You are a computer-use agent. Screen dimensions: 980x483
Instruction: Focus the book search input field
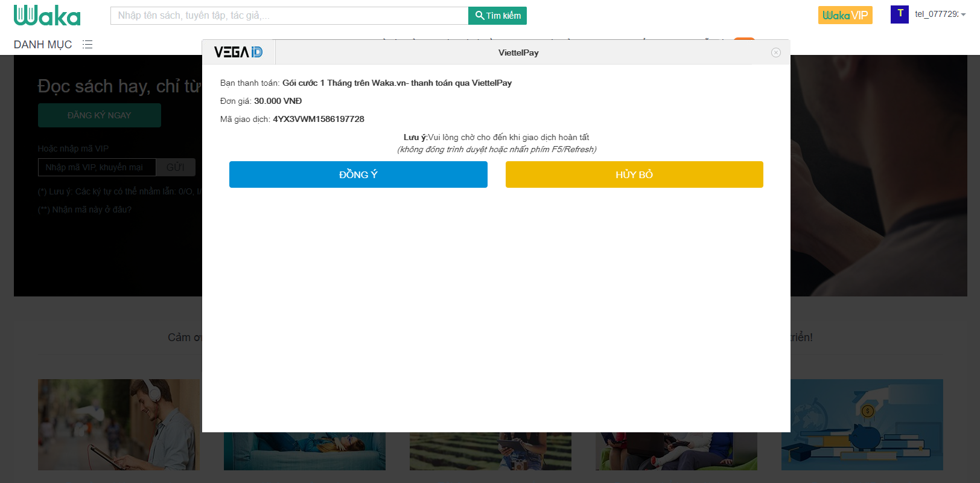click(x=289, y=16)
